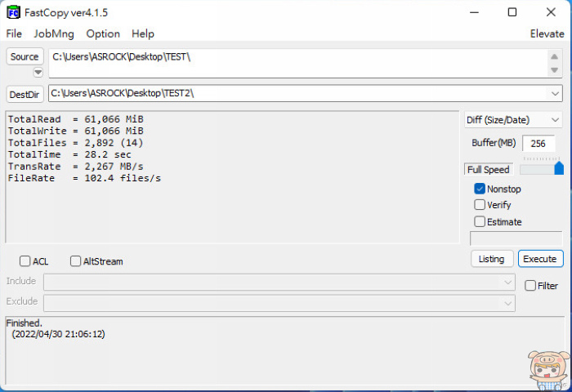Open the File menu
This screenshot has width=572, height=392.
(14, 34)
